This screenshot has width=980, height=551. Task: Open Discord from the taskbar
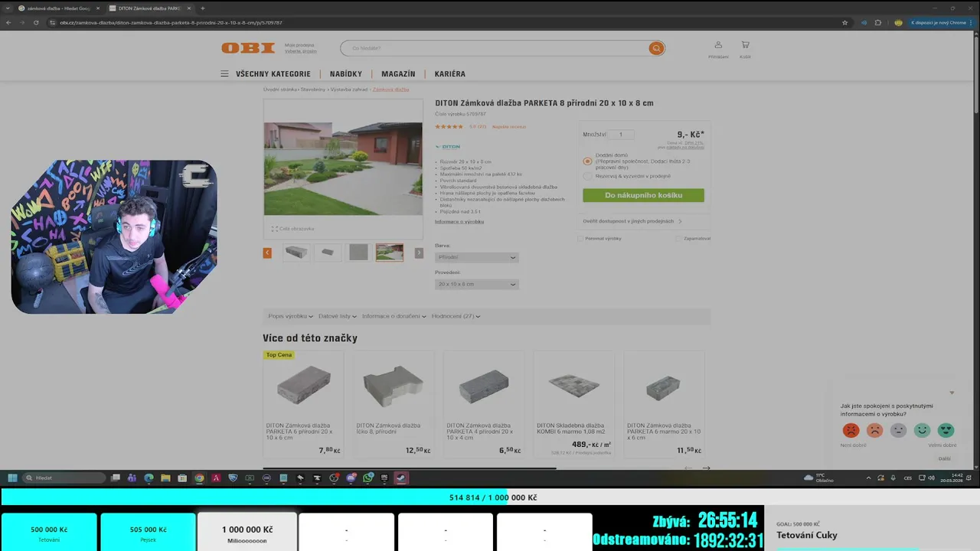351,478
